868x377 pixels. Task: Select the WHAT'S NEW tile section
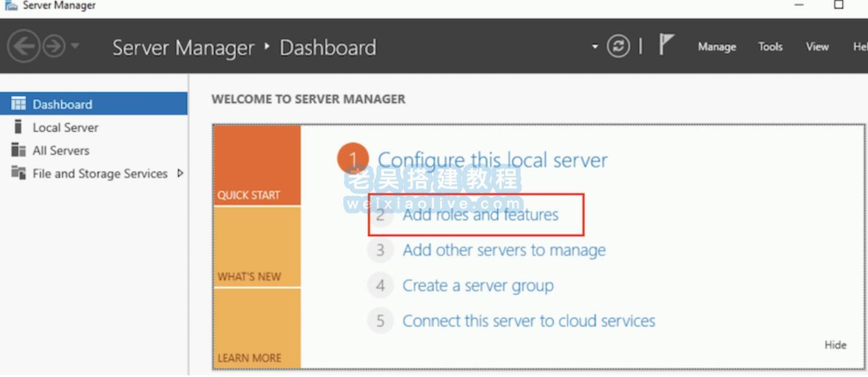pyautogui.click(x=257, y=248)
